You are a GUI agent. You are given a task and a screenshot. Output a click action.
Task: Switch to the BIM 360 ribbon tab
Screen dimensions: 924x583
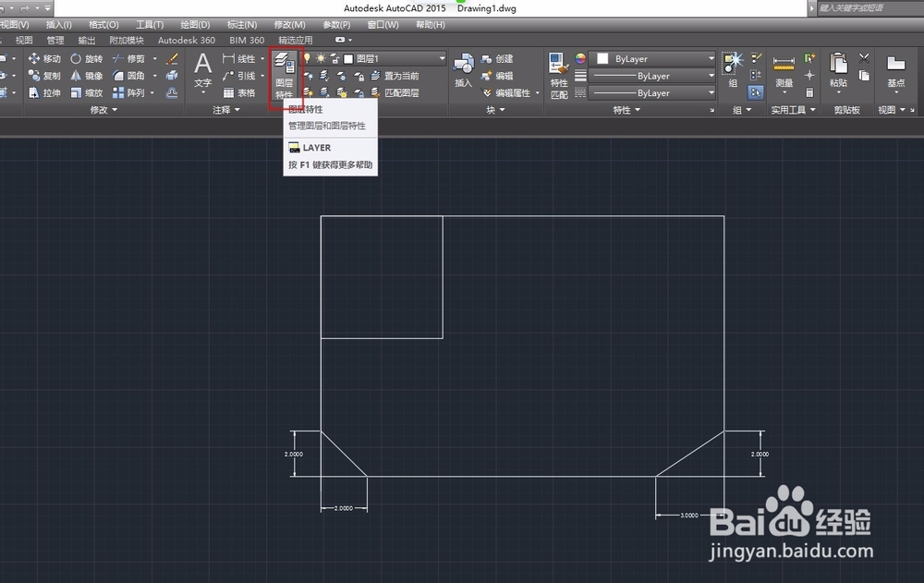click(247, 40)
